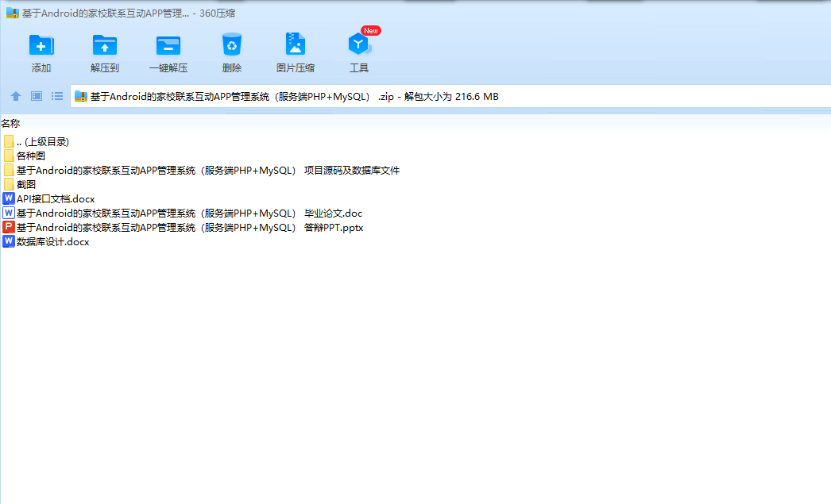This screenshot has width=831, height=504.
Task: Select file name 数据库设计.docx
Action: (x=53, y=242)
